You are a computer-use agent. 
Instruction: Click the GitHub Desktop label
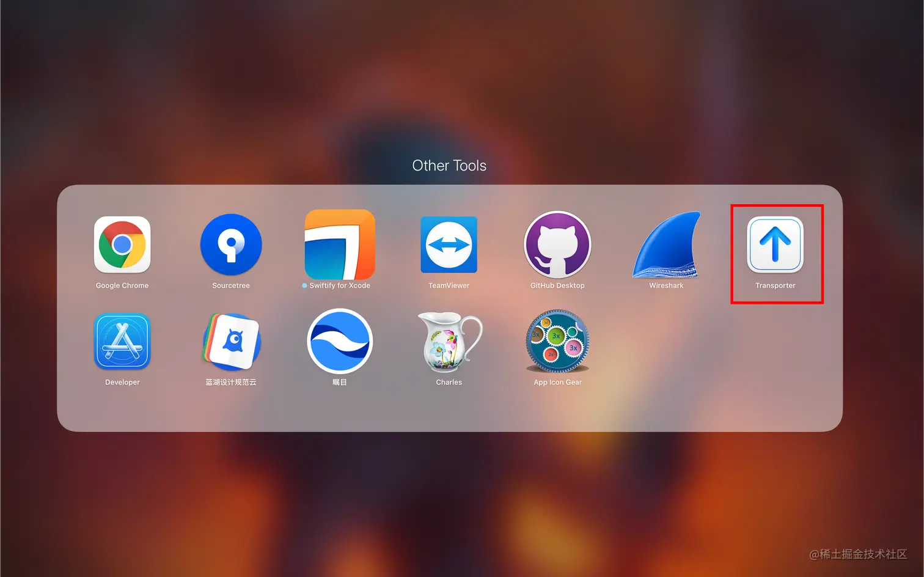click(x=557, y=285)
